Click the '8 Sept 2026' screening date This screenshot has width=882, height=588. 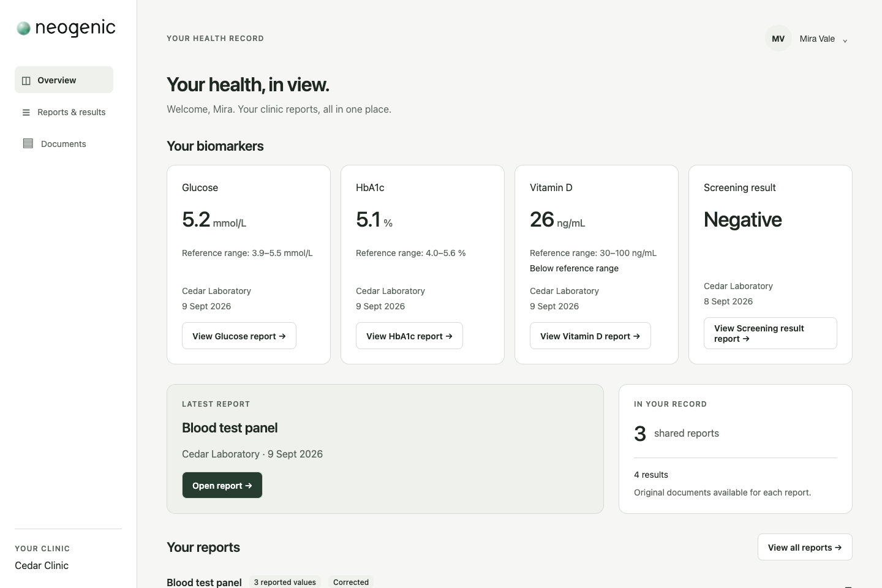[728, 301]
